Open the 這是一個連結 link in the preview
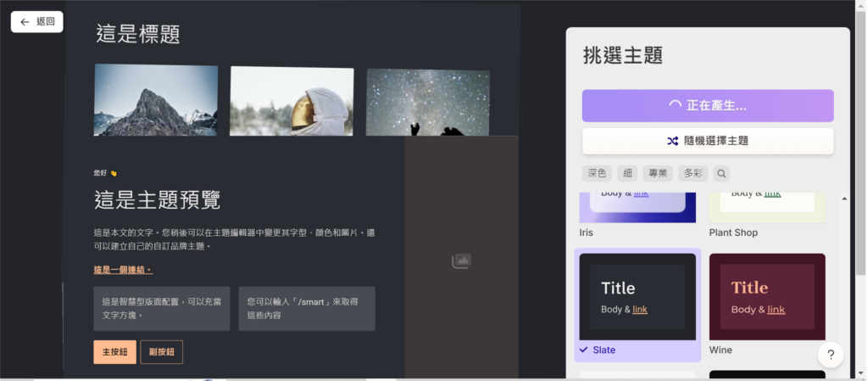Image resolution: width=868 pixels, height=381 pixels. (x=123, y=270)
